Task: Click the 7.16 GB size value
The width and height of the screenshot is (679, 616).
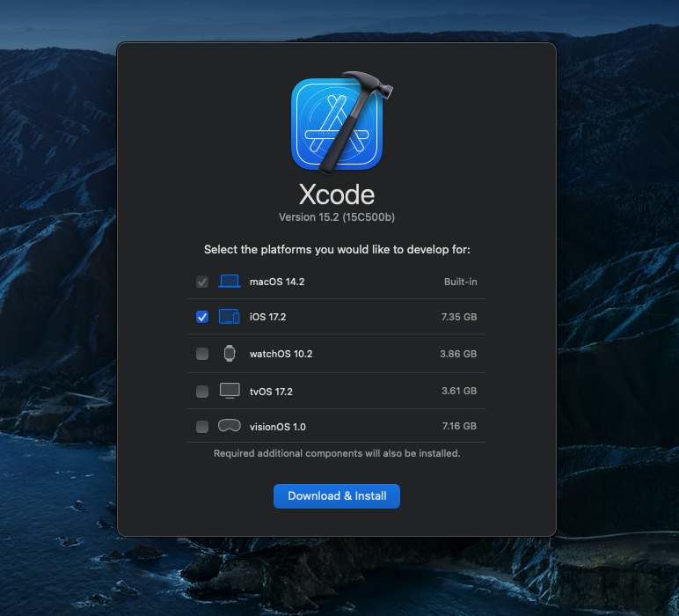Action: pyautogui.click(x=459, y=426)
